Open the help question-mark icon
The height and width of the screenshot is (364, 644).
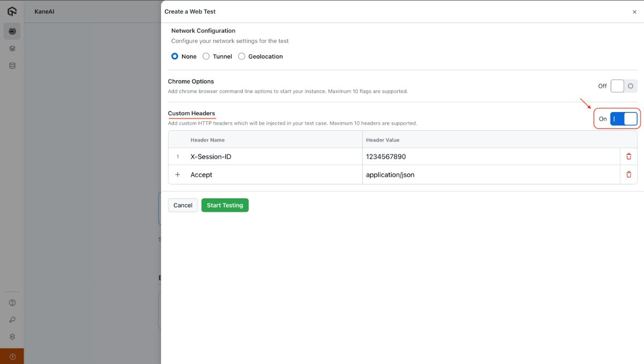tap(12, 302)
